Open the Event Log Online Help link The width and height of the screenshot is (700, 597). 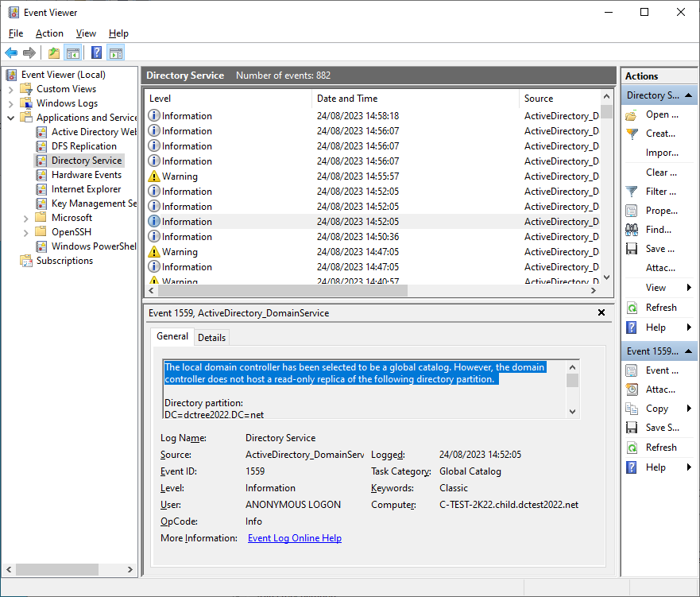pos(295,538)
